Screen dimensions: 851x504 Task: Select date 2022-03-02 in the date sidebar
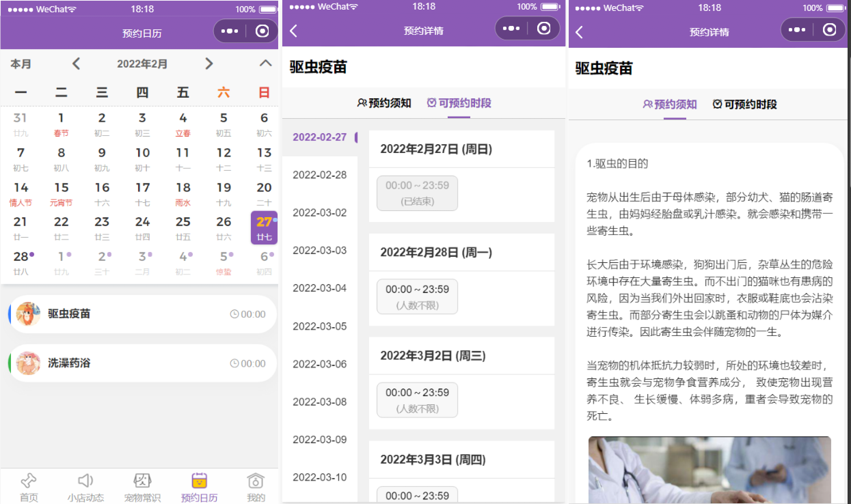tap(320, 213)
